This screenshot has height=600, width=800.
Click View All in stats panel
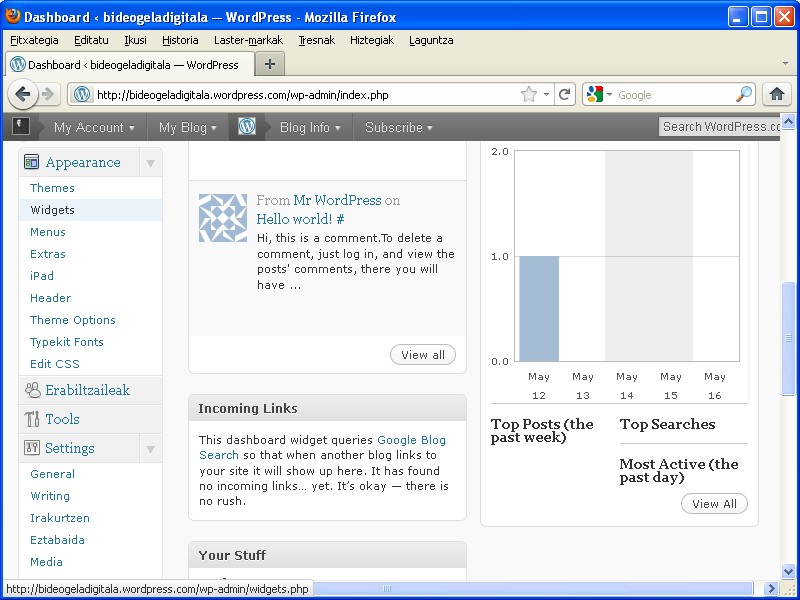pyautogui.click(x=714, y=504)
